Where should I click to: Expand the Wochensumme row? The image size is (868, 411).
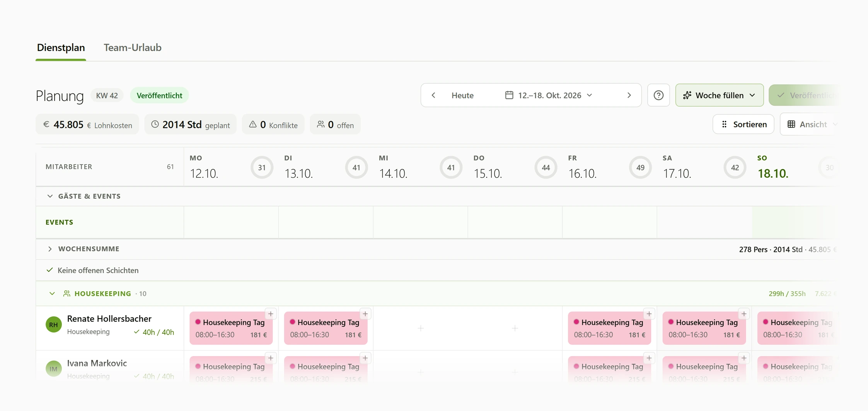(x=50, y=249)
